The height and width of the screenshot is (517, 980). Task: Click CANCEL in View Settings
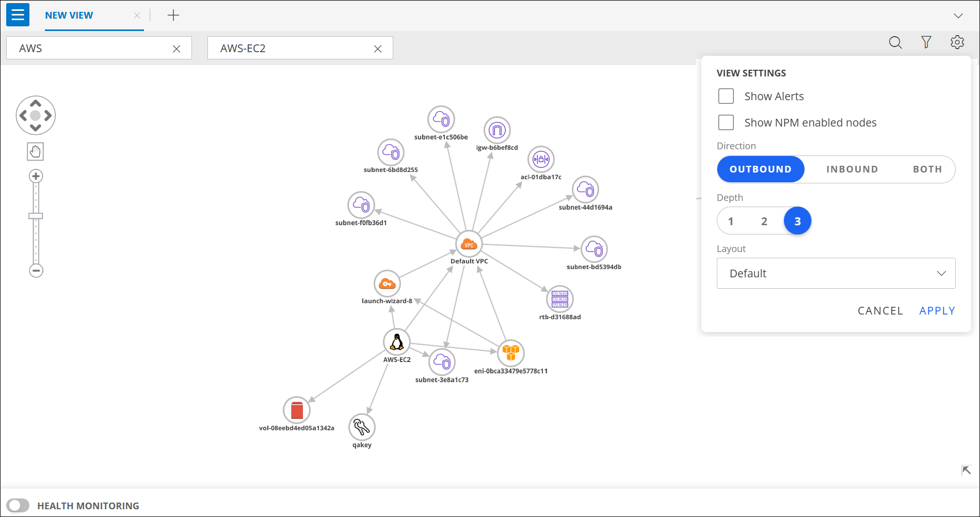tap(880, 310)
